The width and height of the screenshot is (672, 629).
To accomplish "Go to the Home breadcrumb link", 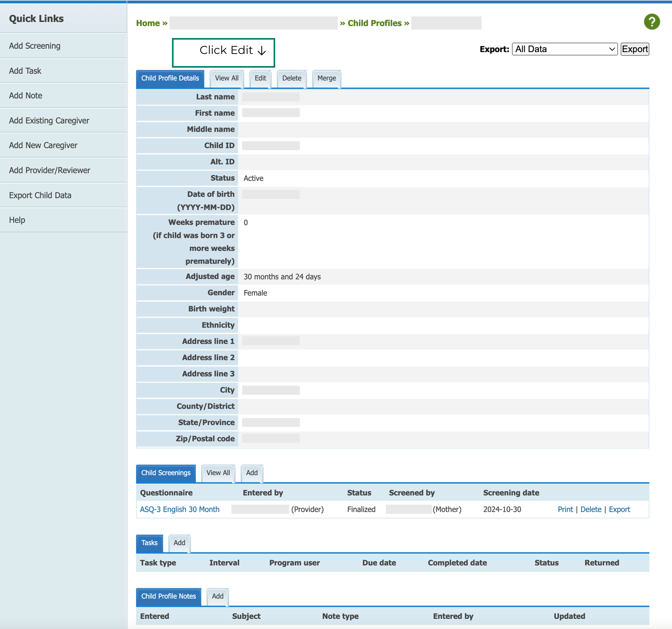I will click(x=148, y=23).
